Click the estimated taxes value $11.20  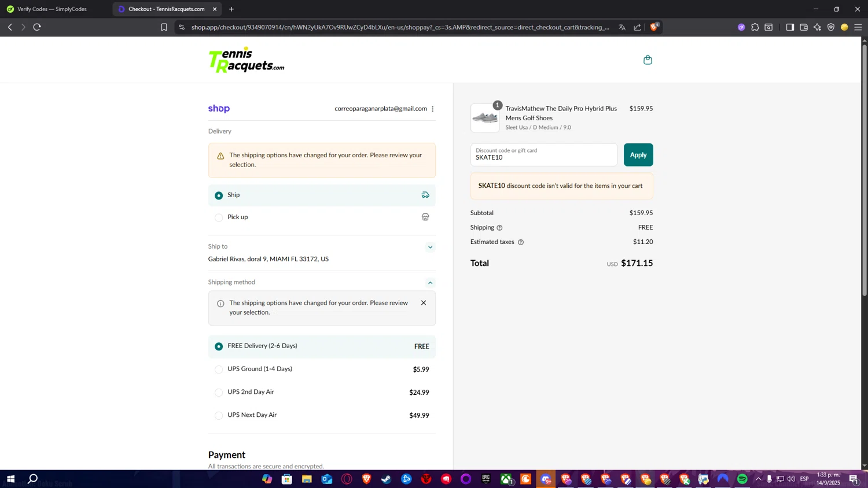643,242
